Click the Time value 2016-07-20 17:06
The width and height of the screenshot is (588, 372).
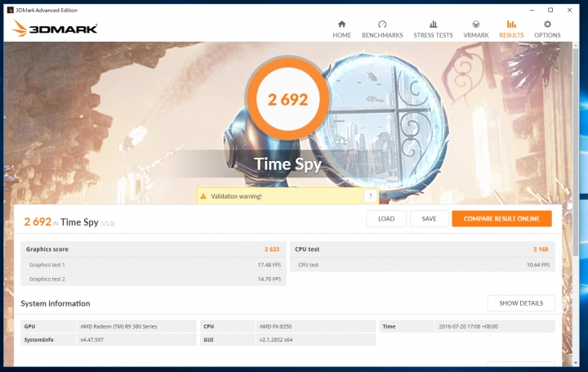pyautogui.click(x=469, y=326)
